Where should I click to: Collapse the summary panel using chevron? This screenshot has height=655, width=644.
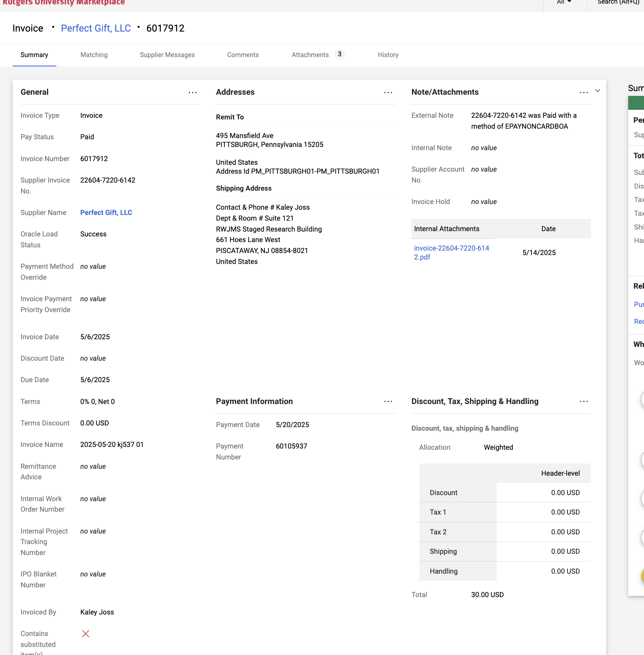(597, 91)
